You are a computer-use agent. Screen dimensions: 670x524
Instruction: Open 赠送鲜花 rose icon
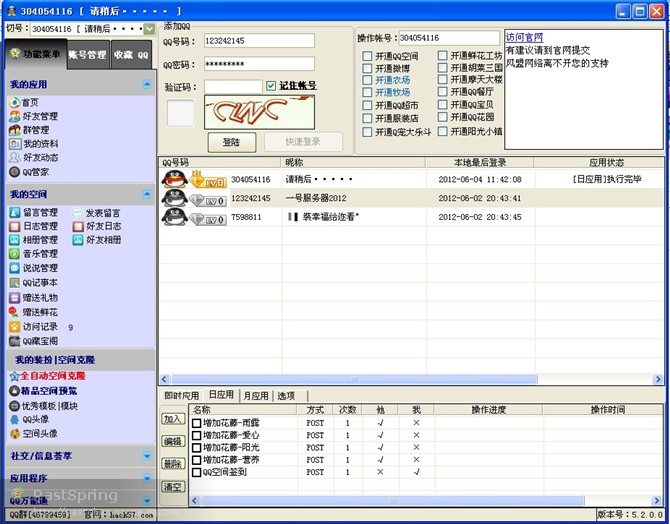point(15,312)
